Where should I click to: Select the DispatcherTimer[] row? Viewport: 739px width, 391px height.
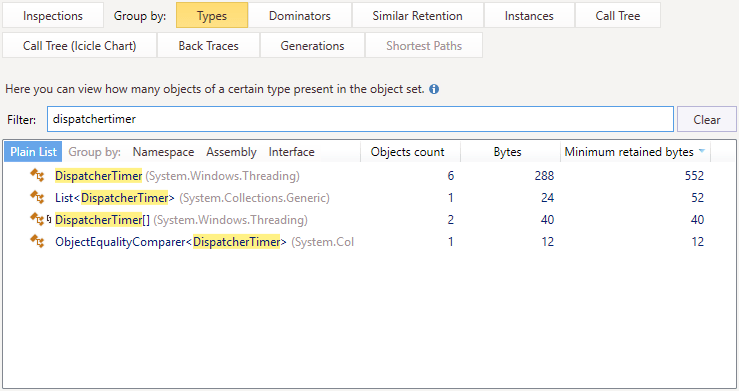(370, 220)
